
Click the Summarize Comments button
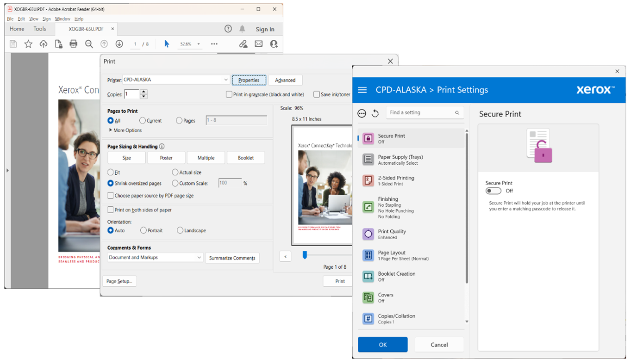(x=232, y=258)
